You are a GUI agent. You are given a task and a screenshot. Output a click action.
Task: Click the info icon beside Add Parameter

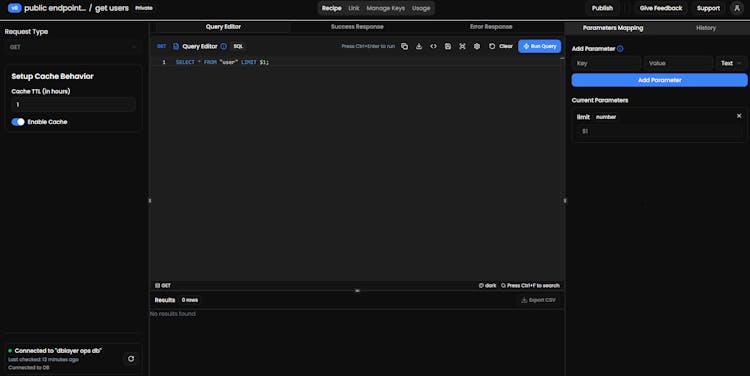pyautogui.click(x=620, y=49)
